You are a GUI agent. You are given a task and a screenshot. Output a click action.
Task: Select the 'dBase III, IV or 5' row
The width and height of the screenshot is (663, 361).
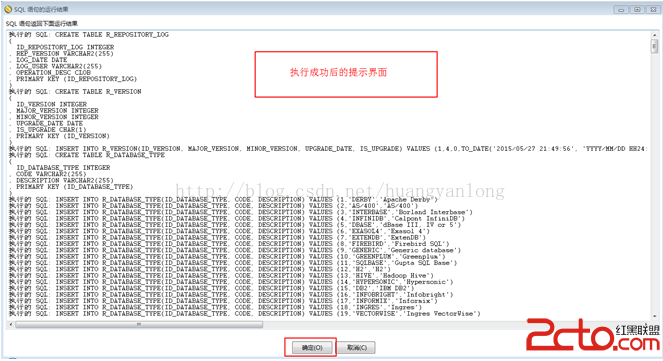coord(235,225)
